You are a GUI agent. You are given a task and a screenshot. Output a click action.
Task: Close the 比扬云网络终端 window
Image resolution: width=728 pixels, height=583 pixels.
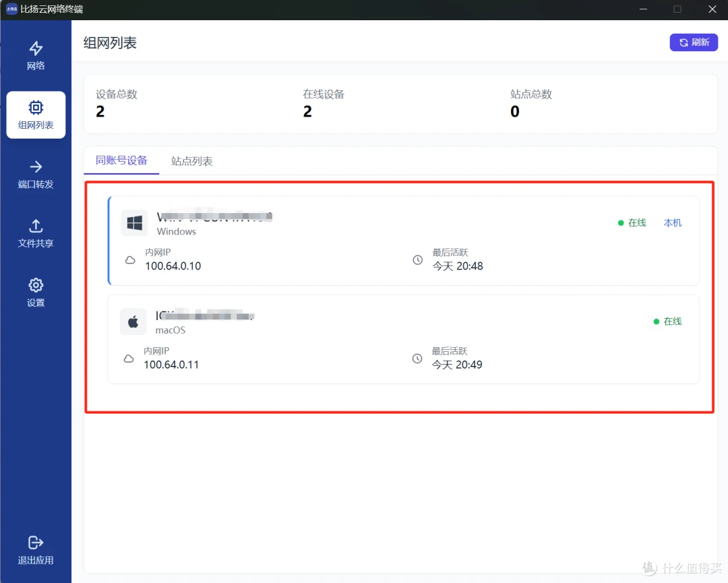[x=712, y=9]
